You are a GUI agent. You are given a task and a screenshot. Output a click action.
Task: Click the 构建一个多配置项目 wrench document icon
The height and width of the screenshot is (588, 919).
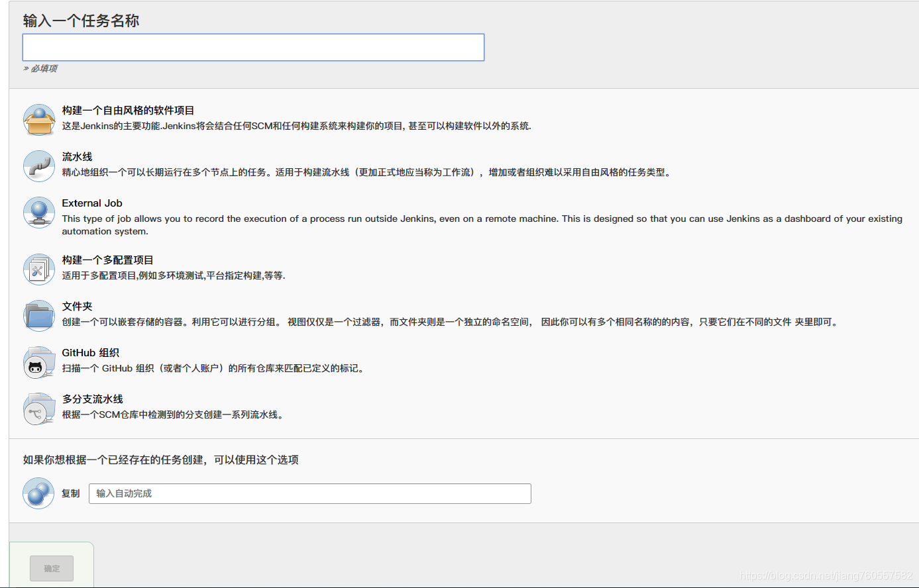point(38,269)
